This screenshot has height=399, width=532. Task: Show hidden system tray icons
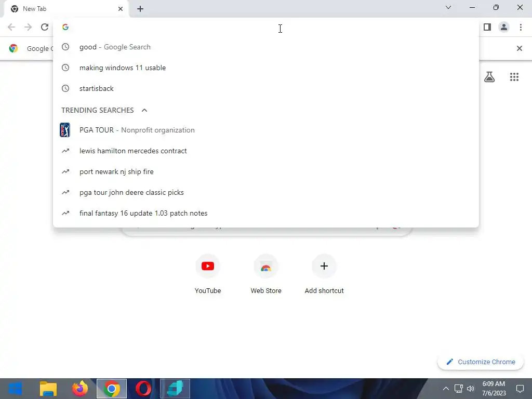(x=446, y=389)
